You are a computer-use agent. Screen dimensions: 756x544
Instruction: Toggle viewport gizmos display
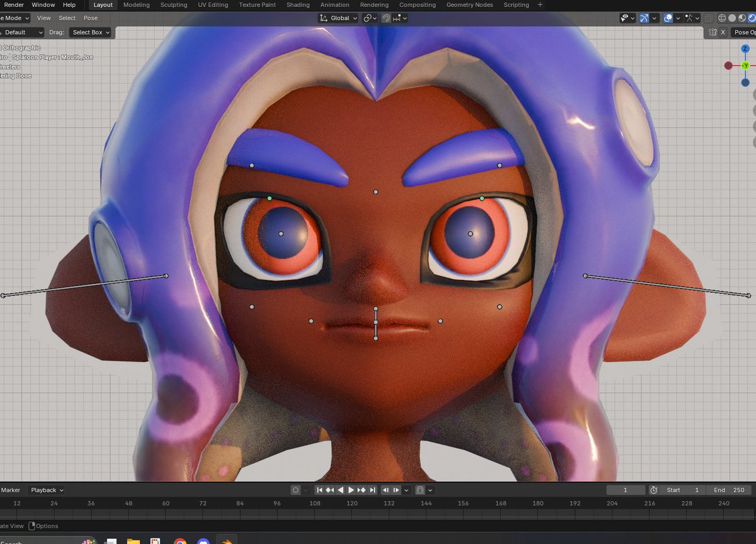[644, 18]
